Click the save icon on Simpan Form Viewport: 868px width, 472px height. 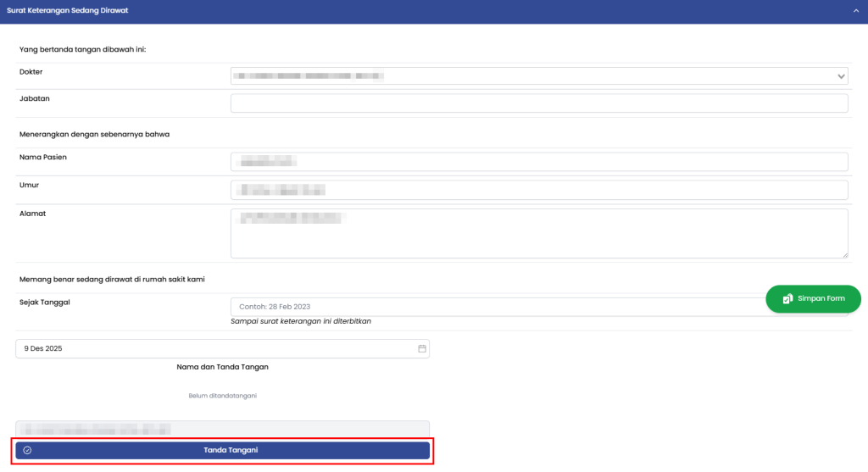(x=787, y=299)
